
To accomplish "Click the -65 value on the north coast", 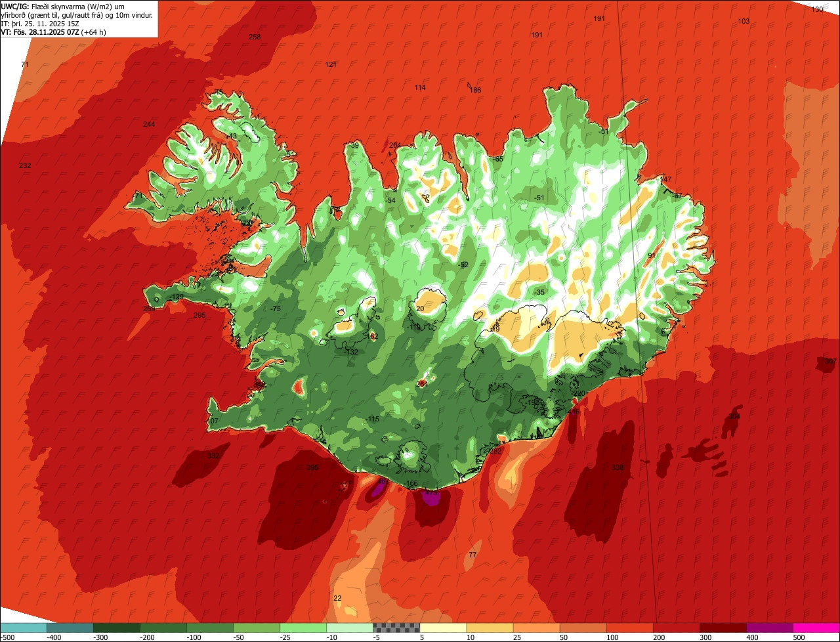I will 498,159.
